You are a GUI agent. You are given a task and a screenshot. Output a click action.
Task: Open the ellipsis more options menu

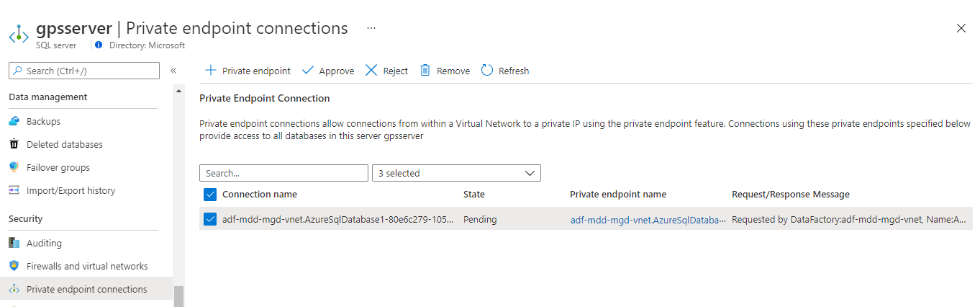[371, 28]
